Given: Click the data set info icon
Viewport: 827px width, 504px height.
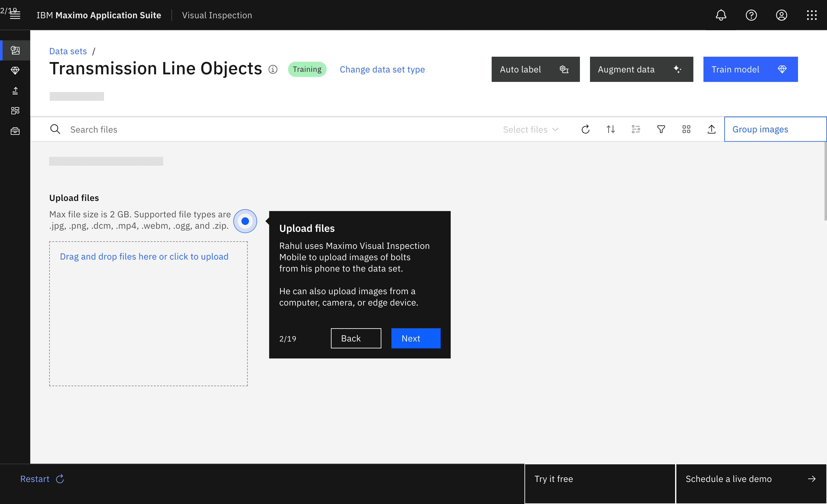Looking at the screenshot, I should coord(273,69).
